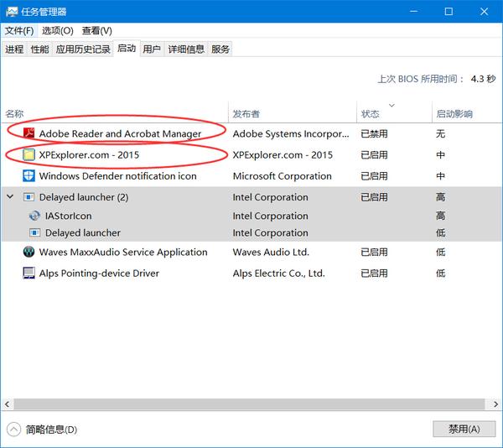Click the XPExplorer.com yellow folder icon
The width and height of the screenshot is (503, 448).
click(x=29, y=154)
